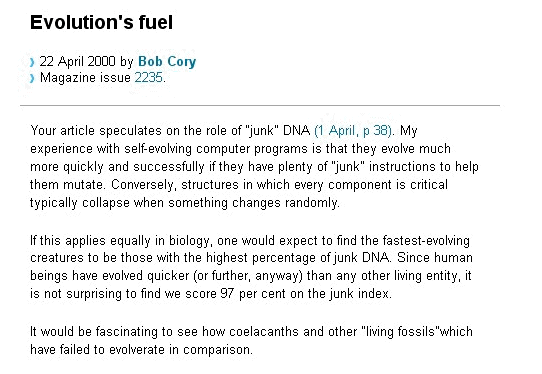
Task: Click the "22 April 2000" date text
Action: [77, 62]
